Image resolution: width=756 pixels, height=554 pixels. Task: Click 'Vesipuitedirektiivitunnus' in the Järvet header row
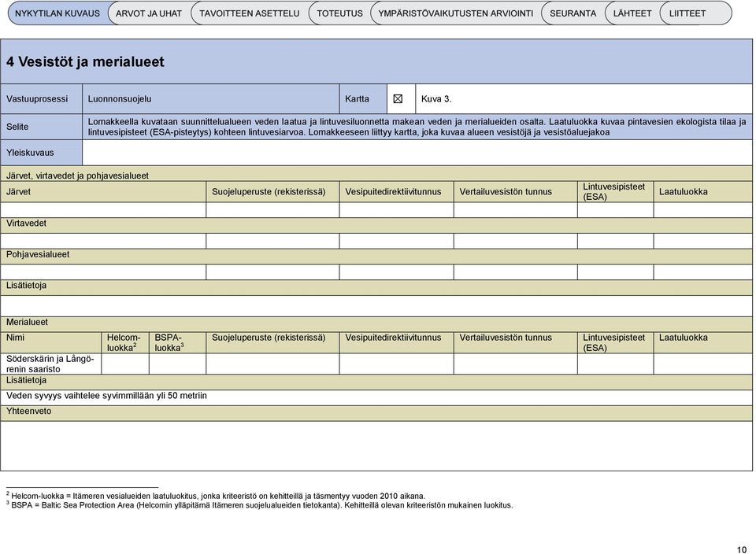pyautogui.click(x=393, y=192)
